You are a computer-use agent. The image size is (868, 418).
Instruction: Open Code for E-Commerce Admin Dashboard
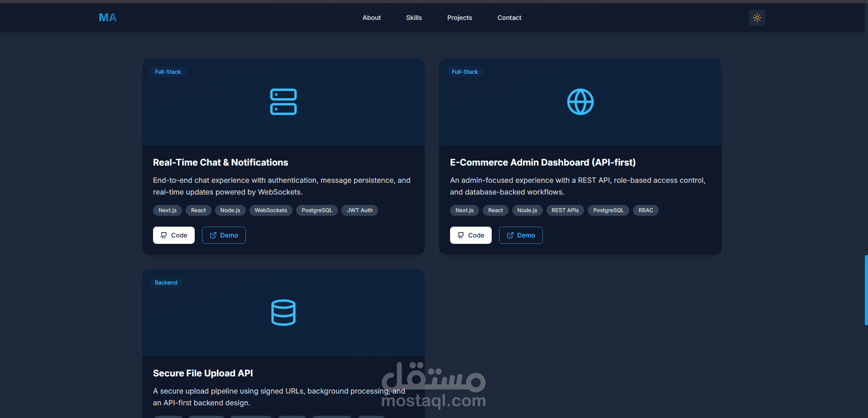(x=471, y=235)
